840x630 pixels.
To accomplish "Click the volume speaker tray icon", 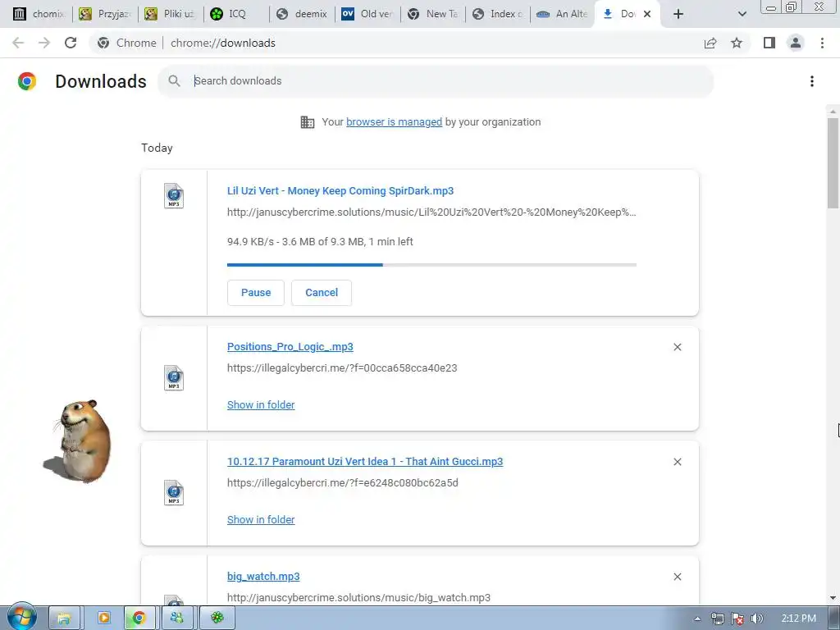I will click(757, 619).
